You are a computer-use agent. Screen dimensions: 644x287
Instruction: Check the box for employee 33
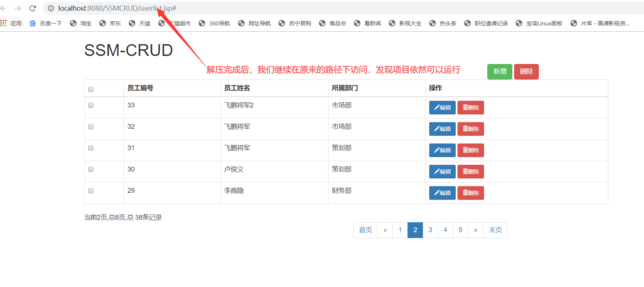(91, 105)
